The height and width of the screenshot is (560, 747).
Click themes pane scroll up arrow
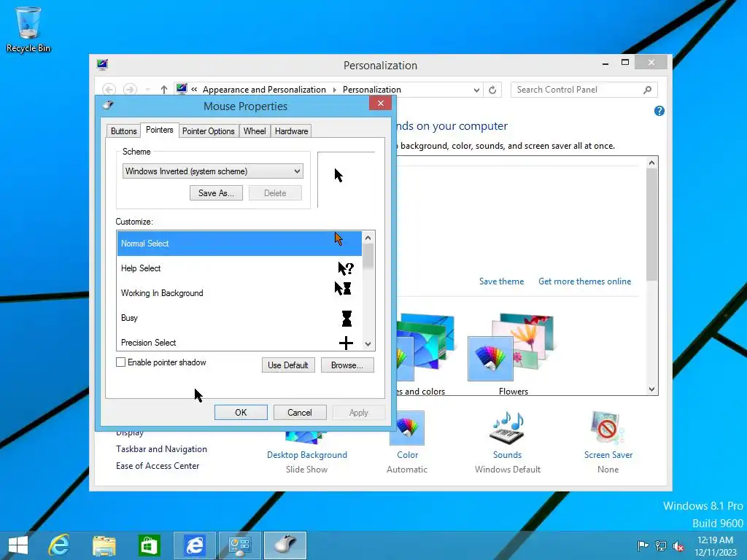tap(651, 163)
